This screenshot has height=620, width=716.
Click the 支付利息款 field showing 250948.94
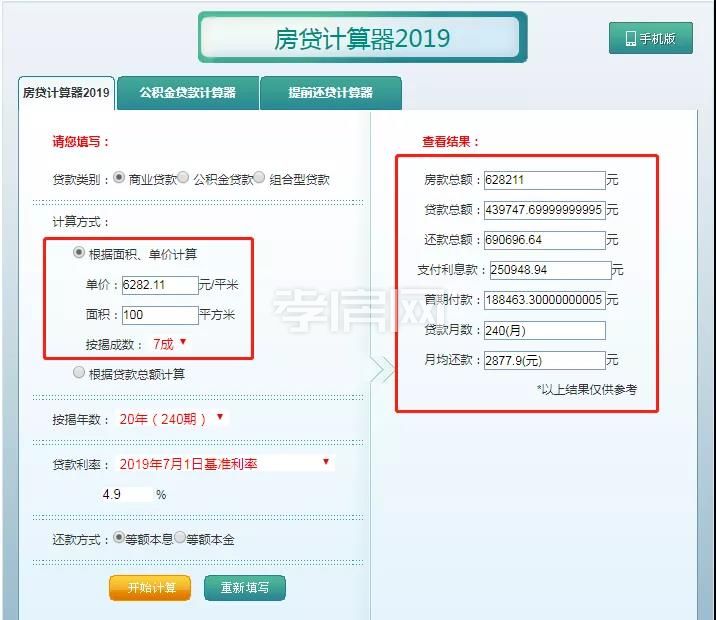pyautogui.click(x=550, y=270)
